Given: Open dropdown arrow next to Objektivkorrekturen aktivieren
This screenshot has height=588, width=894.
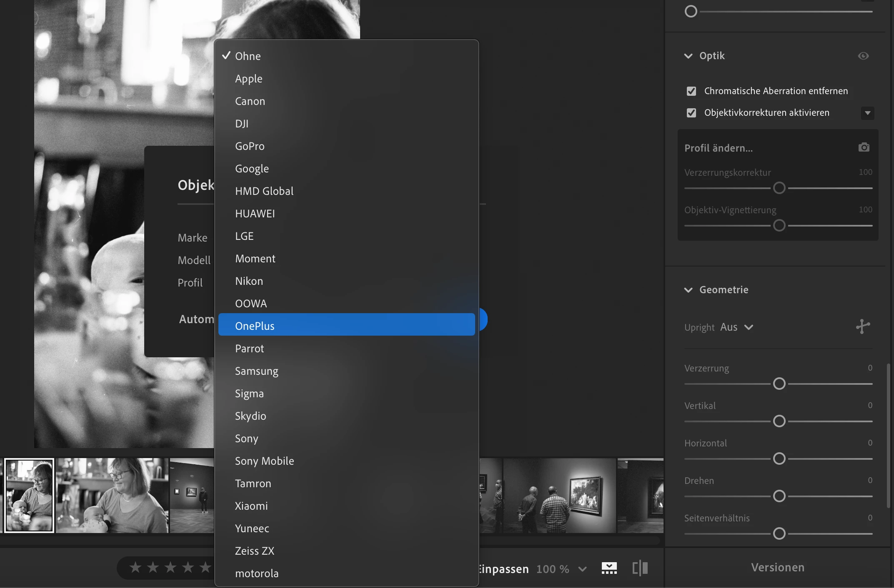Looking at the screenshot, I should pyautogui.click(x=867, y=113).
